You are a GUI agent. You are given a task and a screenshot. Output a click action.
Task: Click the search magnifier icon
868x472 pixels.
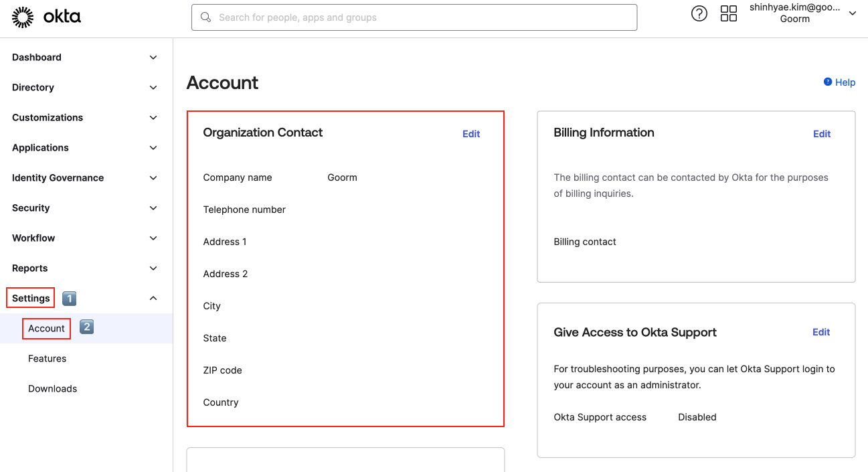pyautogui.click(x=206, y=17)
